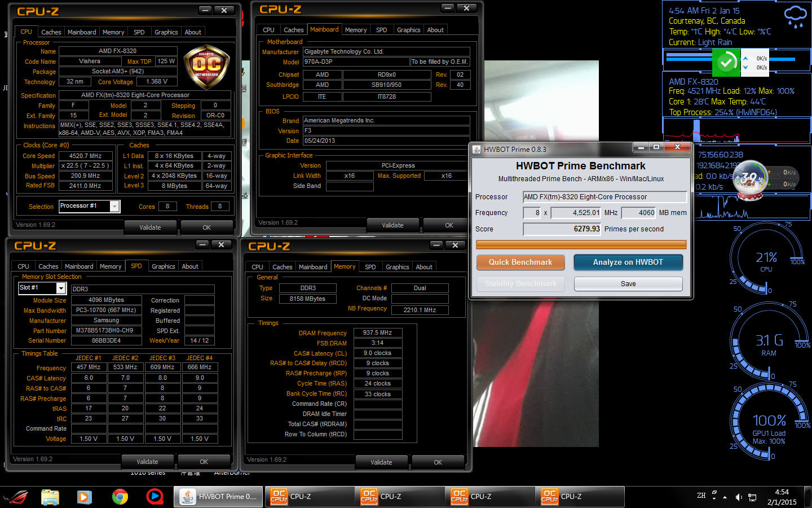Click the Score field showing 6279.93
This screenshot has width=812, height=508.
(x=562, y=229)
